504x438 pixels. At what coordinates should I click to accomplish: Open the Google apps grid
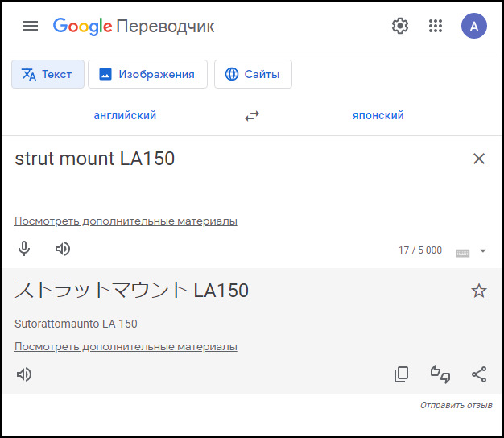tap(436, 26)
